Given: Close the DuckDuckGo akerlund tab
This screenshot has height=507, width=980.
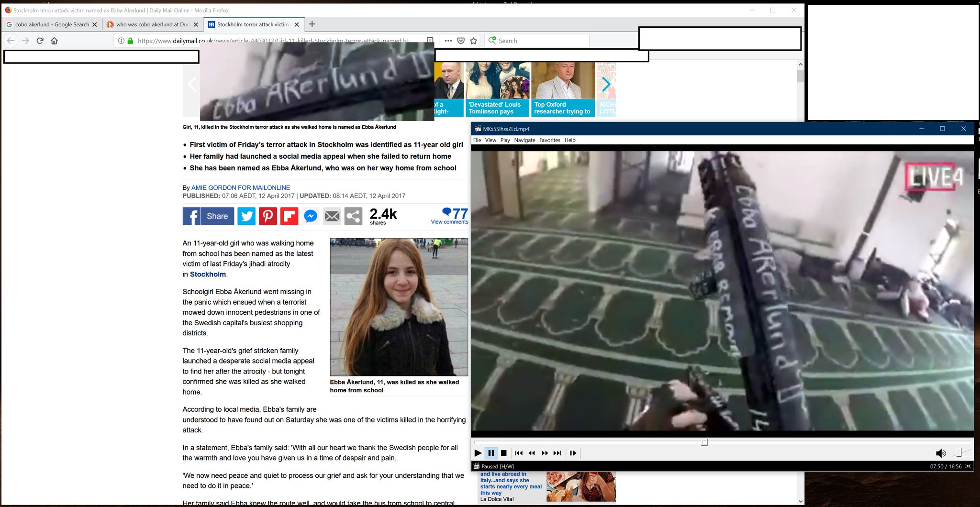Looking at the screenshot, I should tap(196, 24).
